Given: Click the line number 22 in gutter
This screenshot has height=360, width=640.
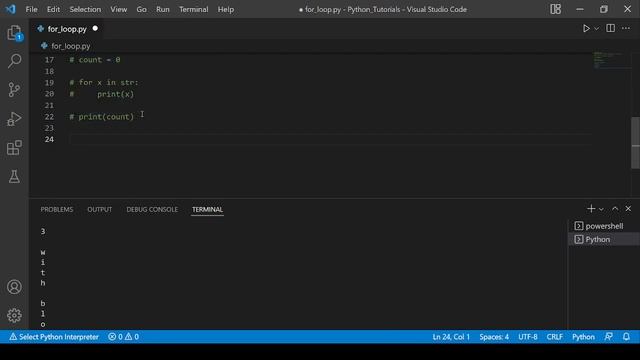Looking at the screenshot, I should click(x=49, y=117).
